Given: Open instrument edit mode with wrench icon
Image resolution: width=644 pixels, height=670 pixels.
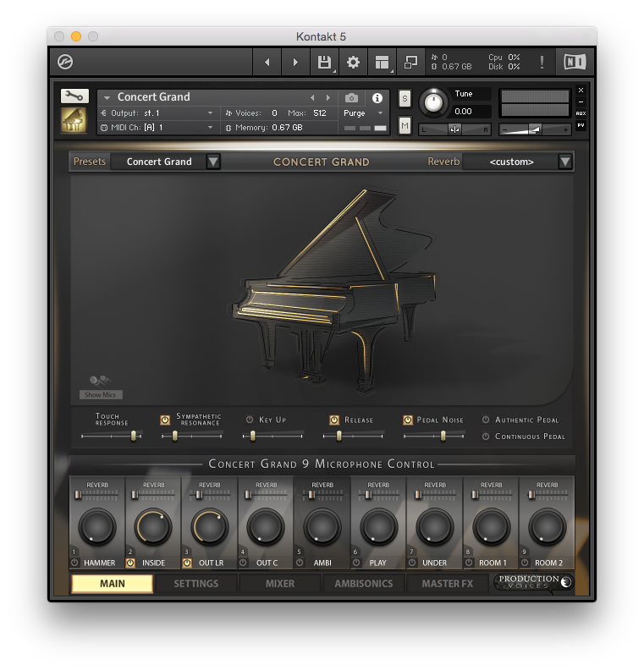Looking at the screenshot, I should coord(74,96).
